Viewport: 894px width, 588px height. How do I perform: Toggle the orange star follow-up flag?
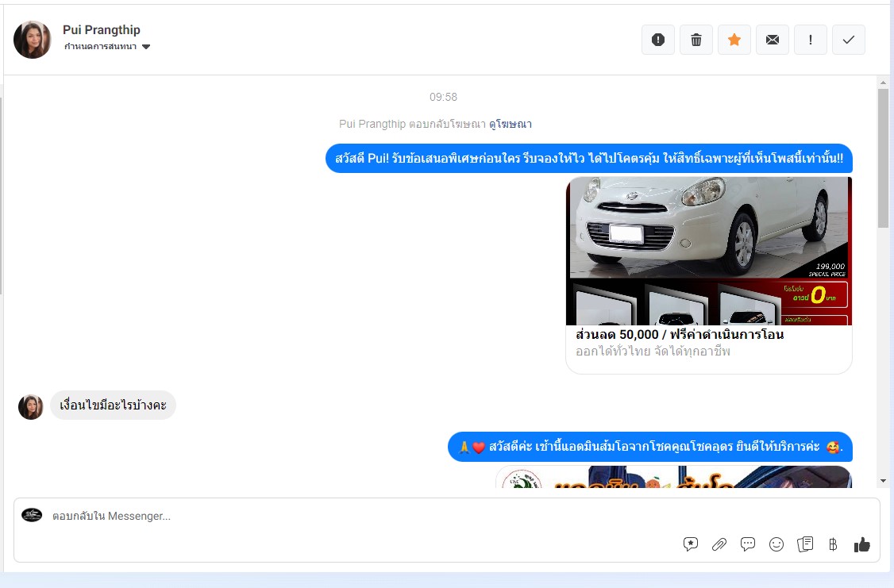pos(734,40)
